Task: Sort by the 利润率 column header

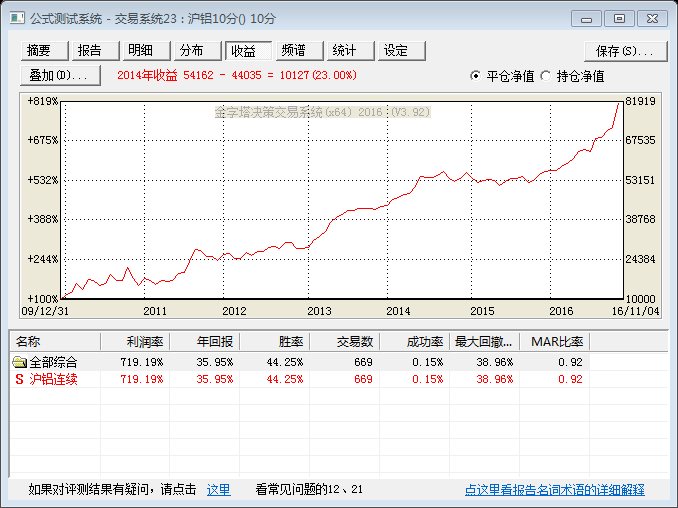Action: coord(135,342)
